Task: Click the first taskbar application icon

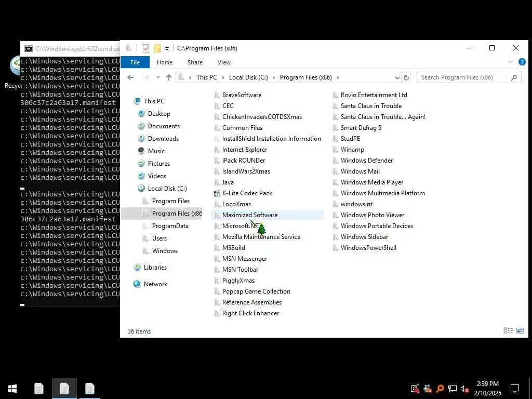Action: click(39, 389)
